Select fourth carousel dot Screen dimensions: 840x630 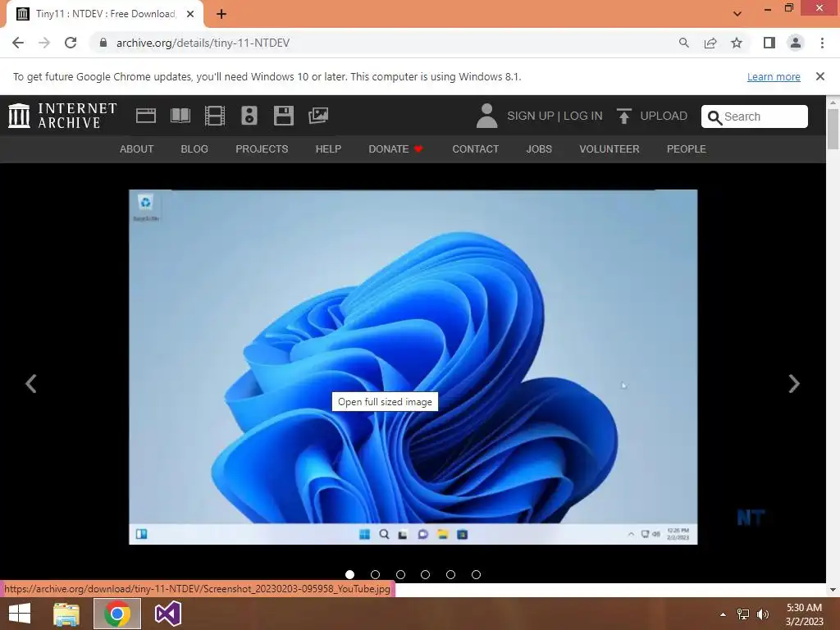click(x=426, y=574)
